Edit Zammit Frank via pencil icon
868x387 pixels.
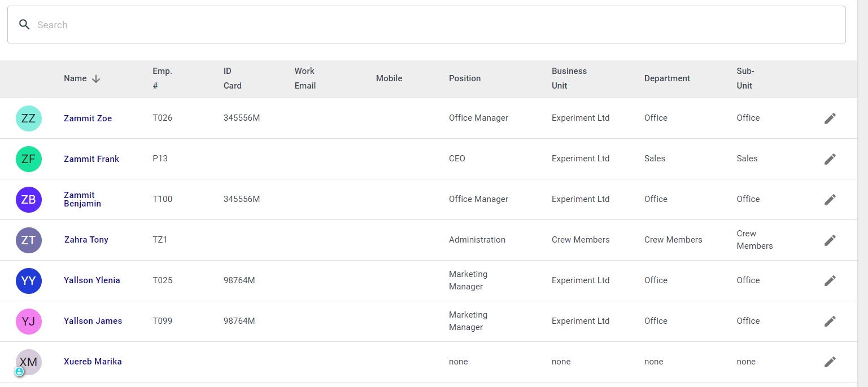[830, 159]
